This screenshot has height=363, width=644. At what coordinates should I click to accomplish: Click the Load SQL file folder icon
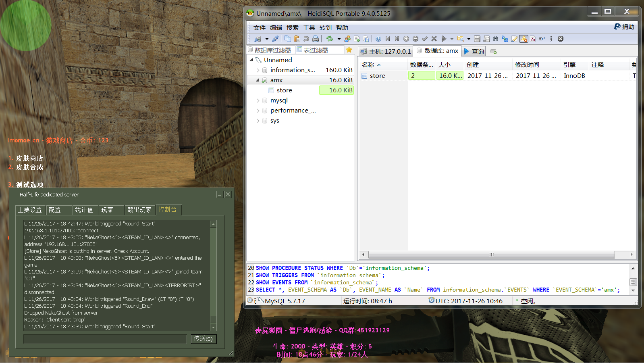pos(460,39)
